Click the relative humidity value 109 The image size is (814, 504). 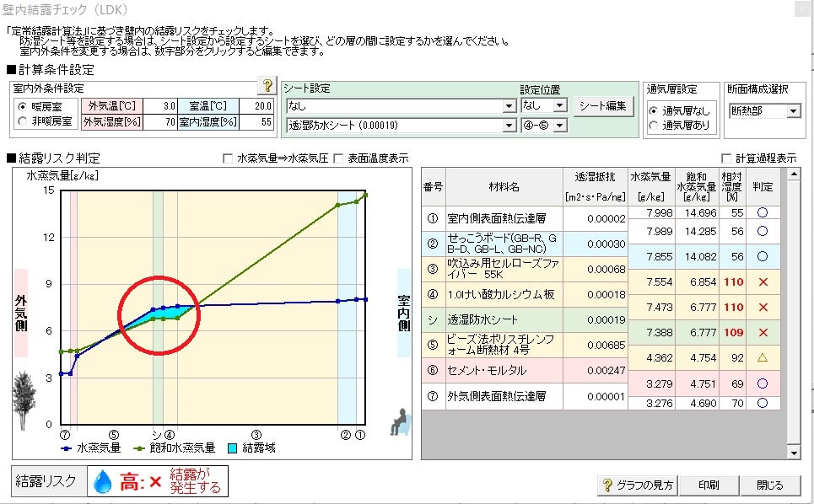coord(734,332)
